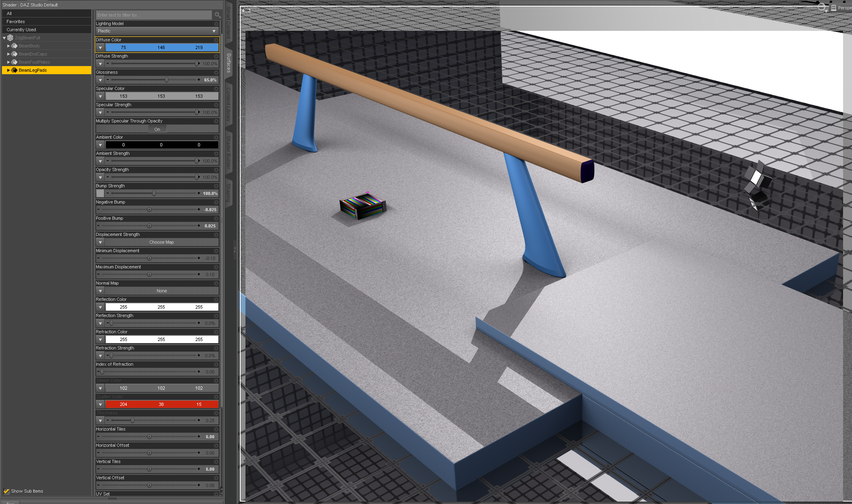
Task: Click the viewport Perspective view window icon
Action: click(833, 8)
